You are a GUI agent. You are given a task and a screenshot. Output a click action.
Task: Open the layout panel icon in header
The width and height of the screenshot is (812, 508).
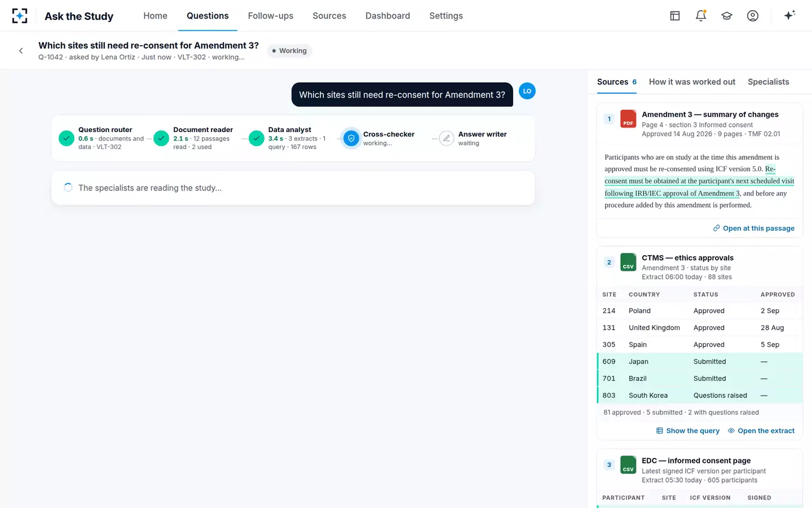[x=675, y=16]
